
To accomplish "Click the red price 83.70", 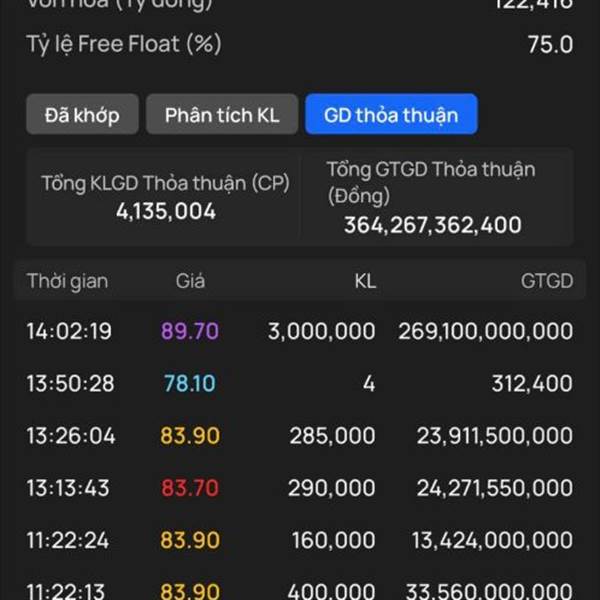I will coord(190,489).
